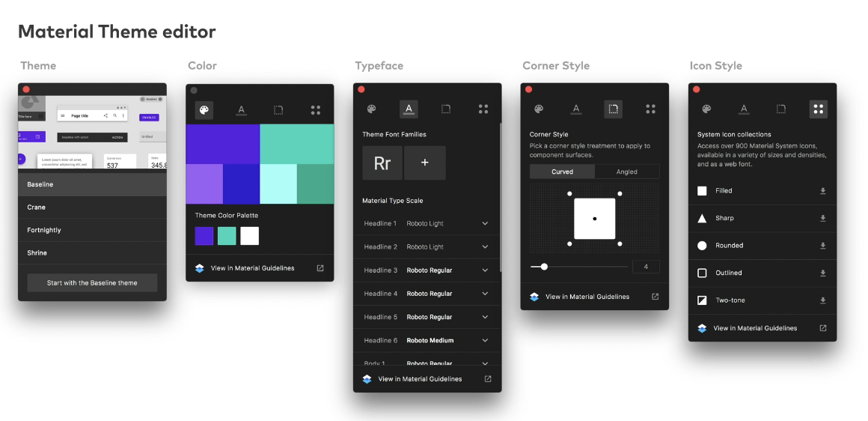Click four-dot icon in Icon Style panel
Image resolution: width=868 pixels, height=421 pixels.
(x=818, y=109)
